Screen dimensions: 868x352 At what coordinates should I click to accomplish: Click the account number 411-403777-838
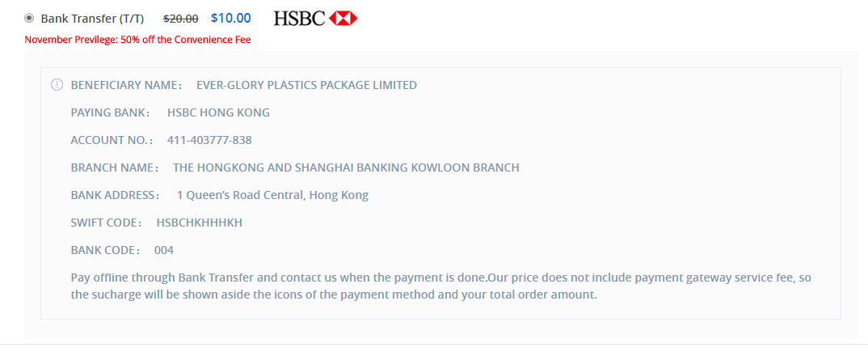coord(209,140)
